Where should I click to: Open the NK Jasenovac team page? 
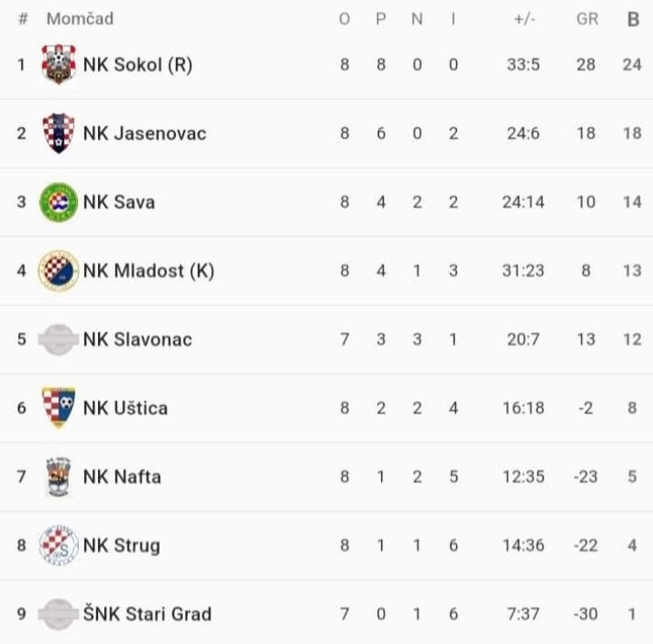coord(144,133)
